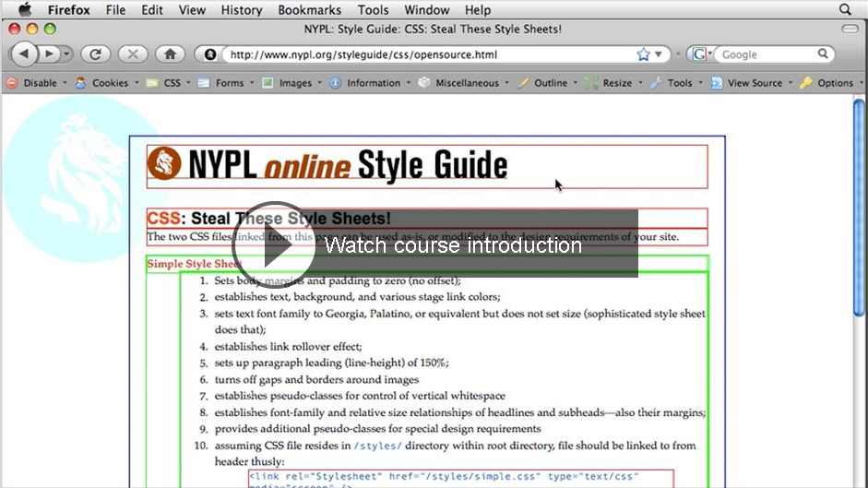Play the course introduction video

click(x=274, y=244)
